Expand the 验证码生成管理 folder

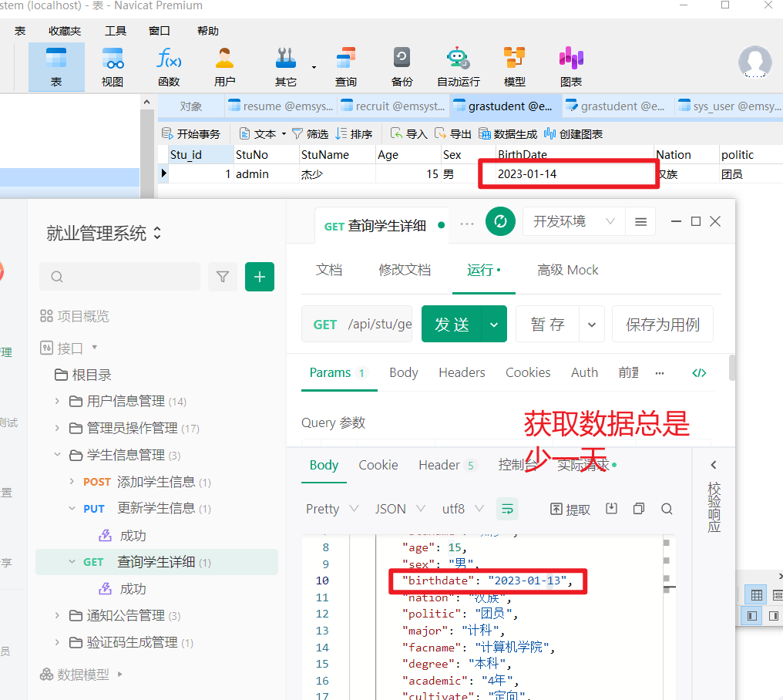tap(57, 642)
